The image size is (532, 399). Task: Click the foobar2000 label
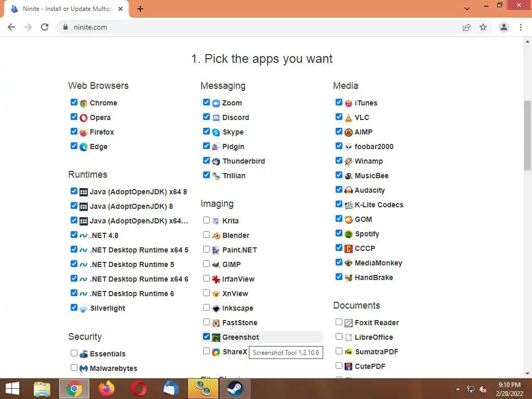coord(374,147)
